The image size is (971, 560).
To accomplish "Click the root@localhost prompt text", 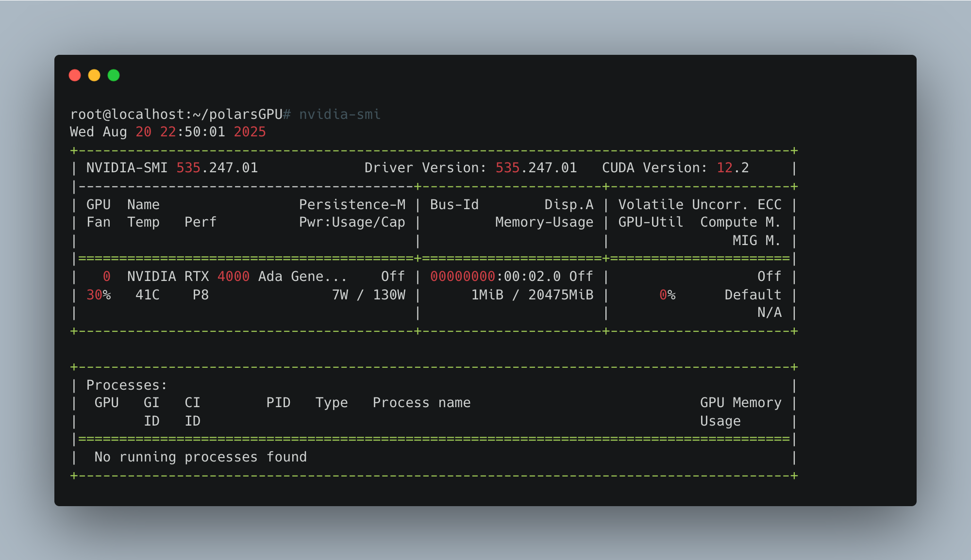I will [176, 115].
